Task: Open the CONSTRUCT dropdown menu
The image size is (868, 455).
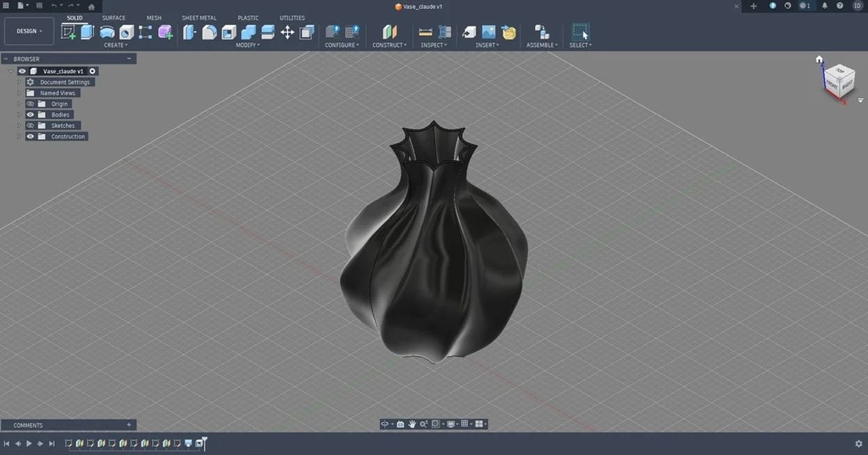Action: coord(389,45)
